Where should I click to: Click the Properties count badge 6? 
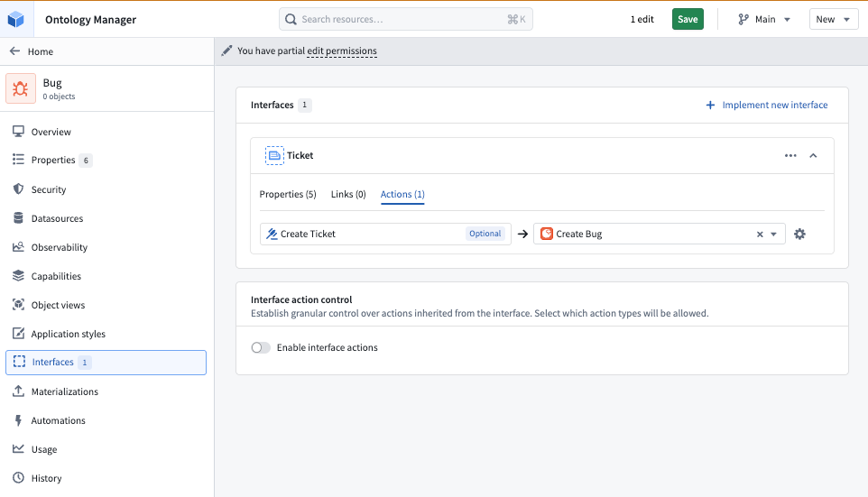point(85,161)
